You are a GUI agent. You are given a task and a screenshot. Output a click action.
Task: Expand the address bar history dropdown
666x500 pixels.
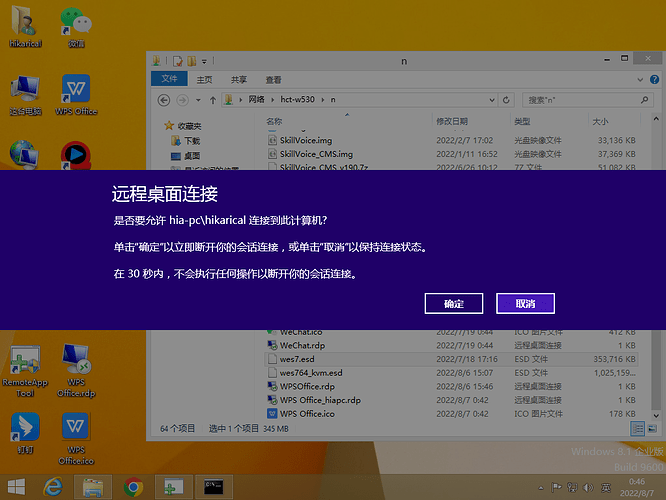coord(492,100)
